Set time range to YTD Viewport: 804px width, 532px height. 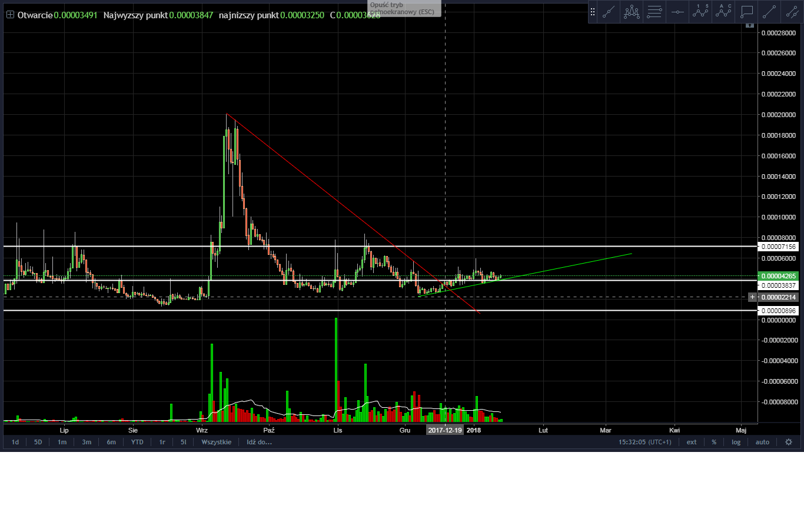137,442
